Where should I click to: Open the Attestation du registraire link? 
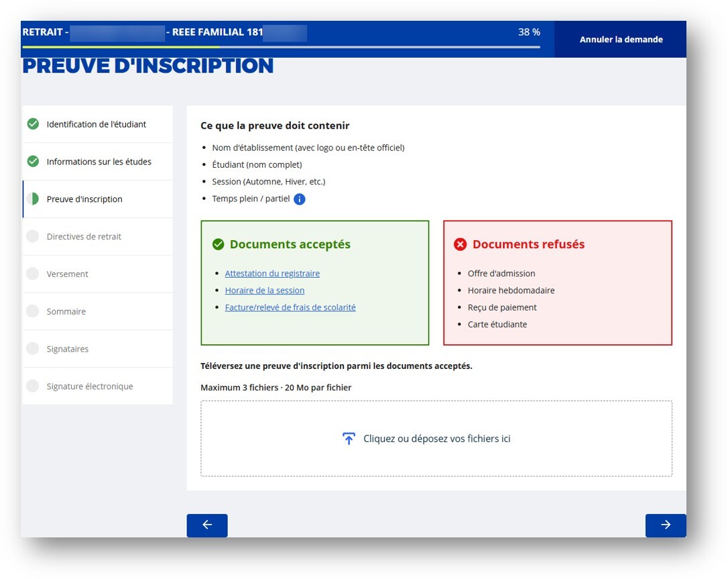(x=272, y=273)
